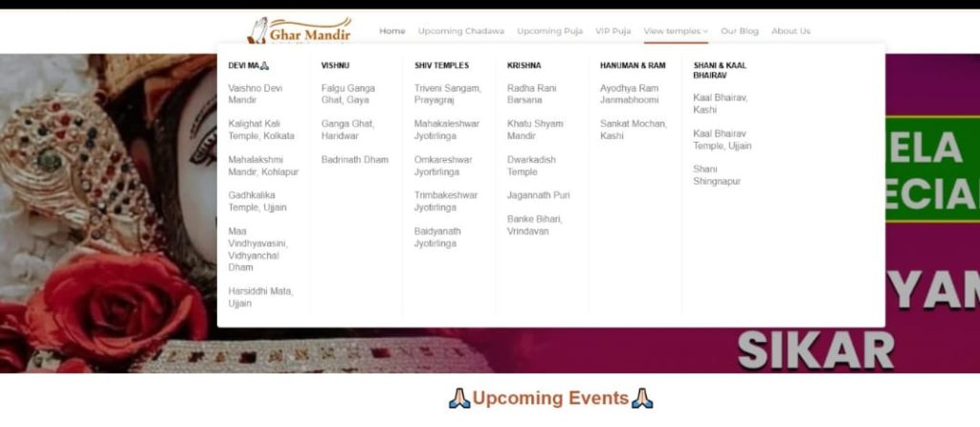Open Upcoming Puja from navigation
The height and width of the screenshot is (427, 980).
(x=549, y=31)
